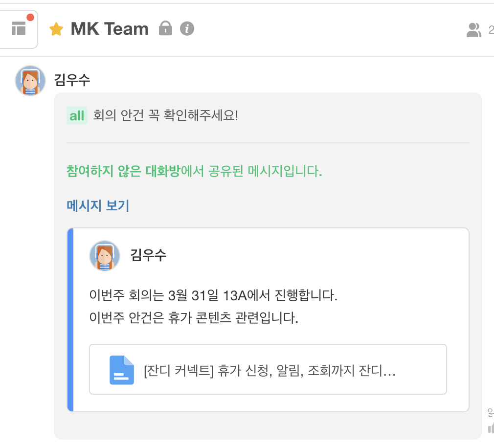Click the "이번주 회의는 3월 31일" line

pyautogui.click(x=213, y=296)
